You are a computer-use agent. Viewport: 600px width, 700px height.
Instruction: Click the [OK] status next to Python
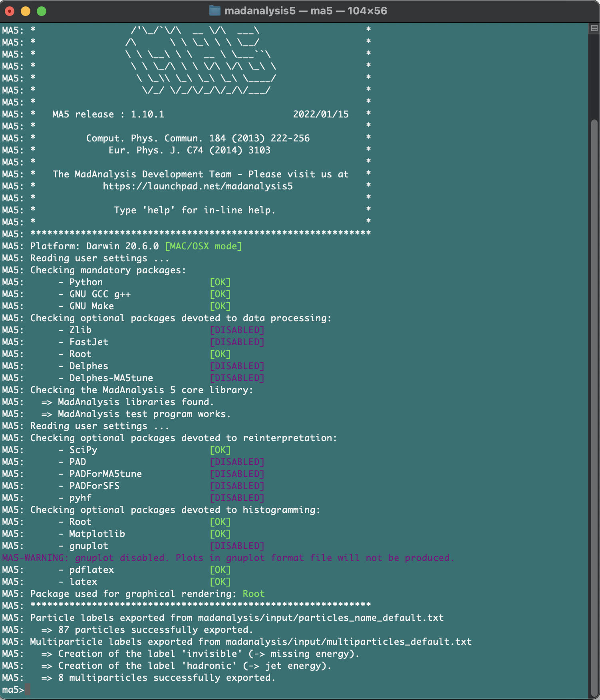(x=220, y=282)
